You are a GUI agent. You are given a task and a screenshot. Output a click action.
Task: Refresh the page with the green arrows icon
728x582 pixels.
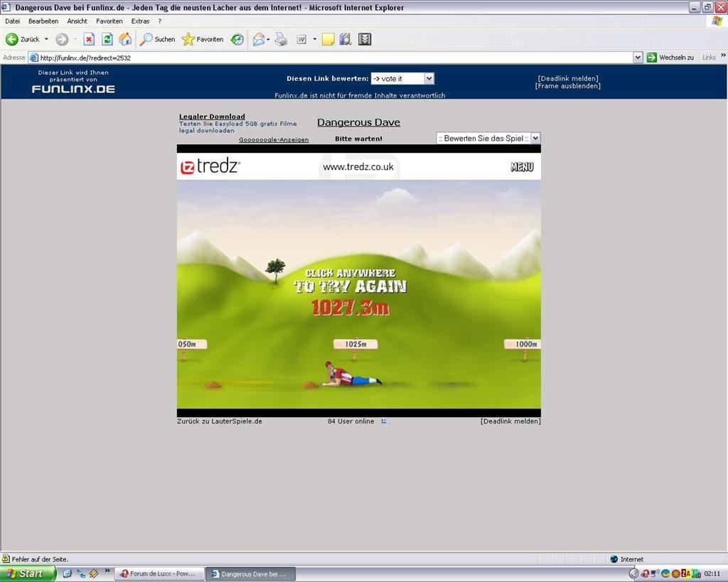pyautogui.click(x=107, y=40)
